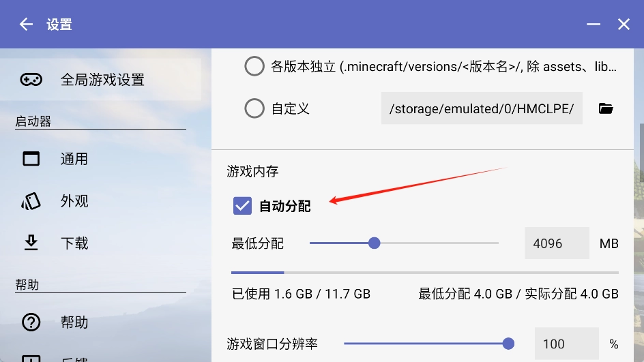Click the 下载 download icon
The width and height of the screenshot is (644, 362).
31,243
